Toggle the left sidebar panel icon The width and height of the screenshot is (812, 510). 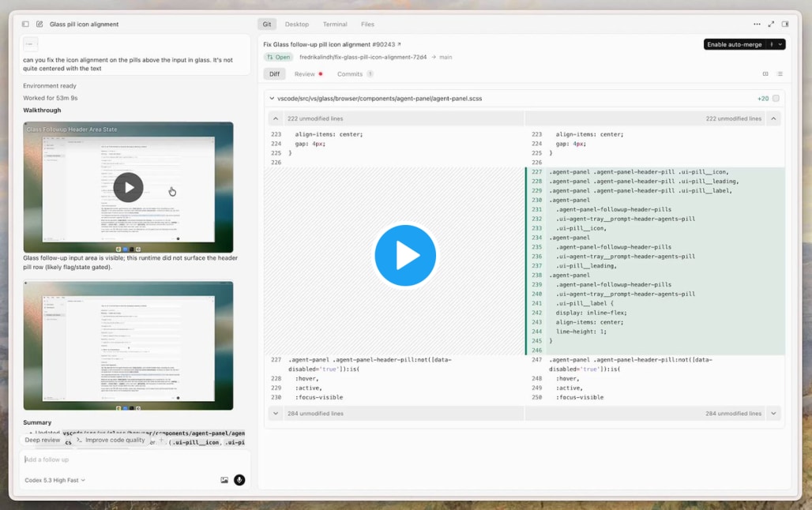[x=25, y=24]
